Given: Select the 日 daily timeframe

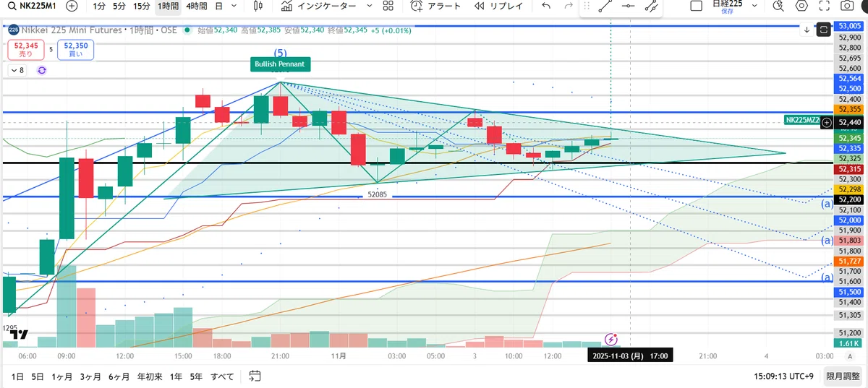Looking at the screenshot, I should [x=218, y=6].
